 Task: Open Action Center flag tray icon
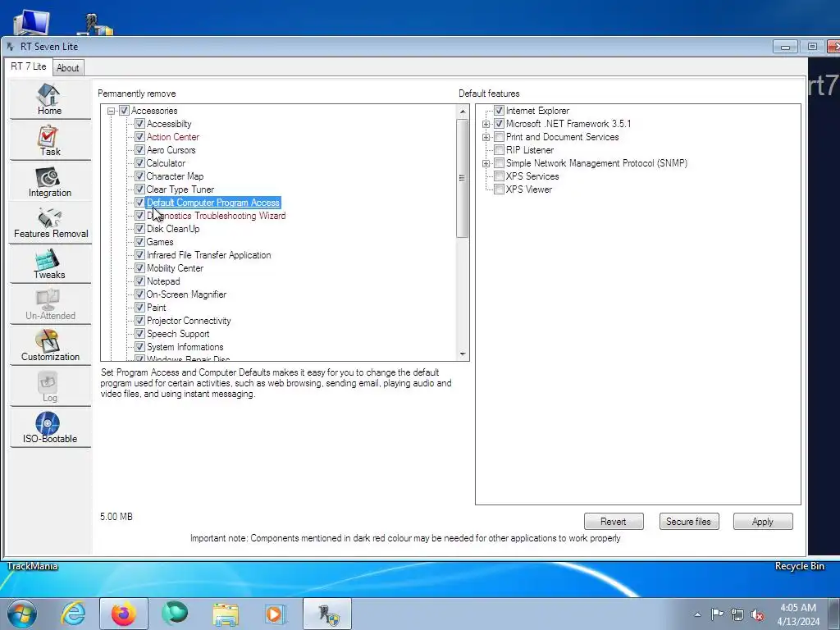tap(717, 614)
